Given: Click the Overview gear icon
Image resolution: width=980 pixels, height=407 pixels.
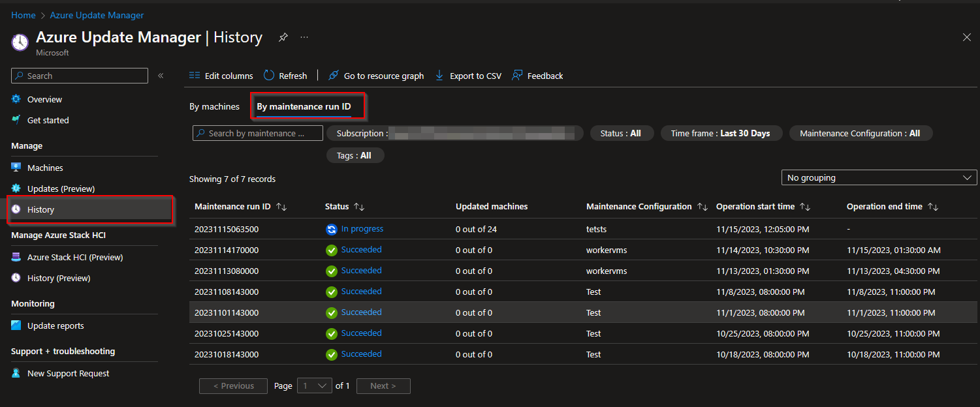Looking at the screenshot, I should (x=16, y=99).
